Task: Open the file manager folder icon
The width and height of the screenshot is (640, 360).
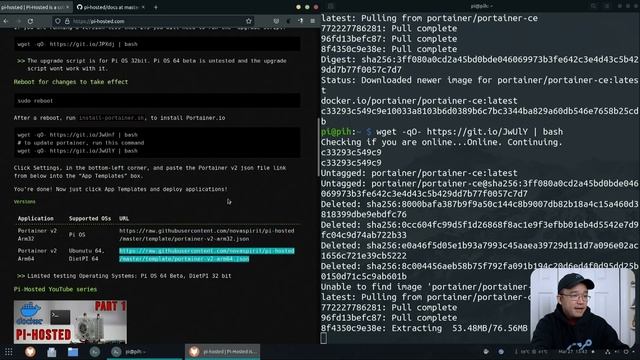Action: pos(73,351)
